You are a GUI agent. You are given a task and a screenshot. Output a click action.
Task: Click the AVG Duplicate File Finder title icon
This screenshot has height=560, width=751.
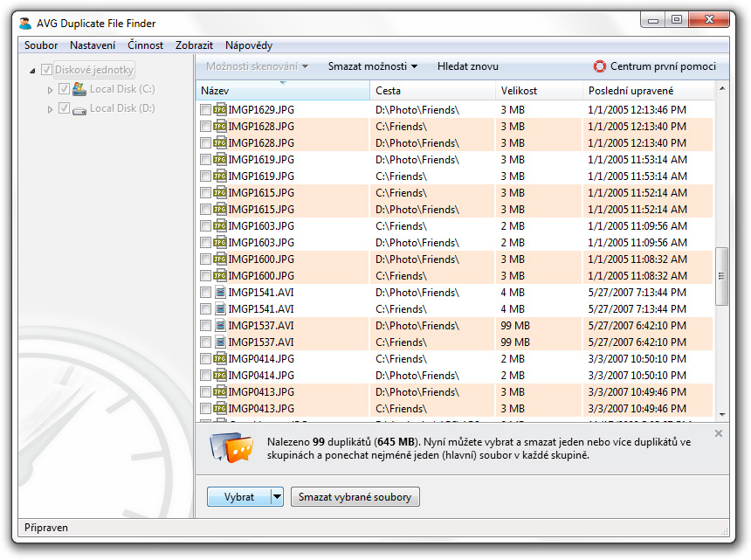[25, 23]
